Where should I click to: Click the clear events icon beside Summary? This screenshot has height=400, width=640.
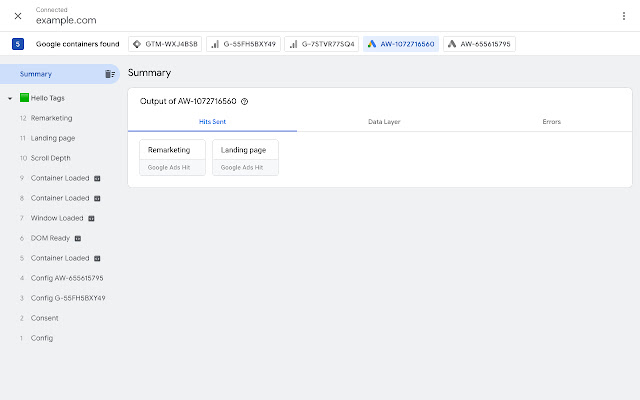[x=110, y=74]
